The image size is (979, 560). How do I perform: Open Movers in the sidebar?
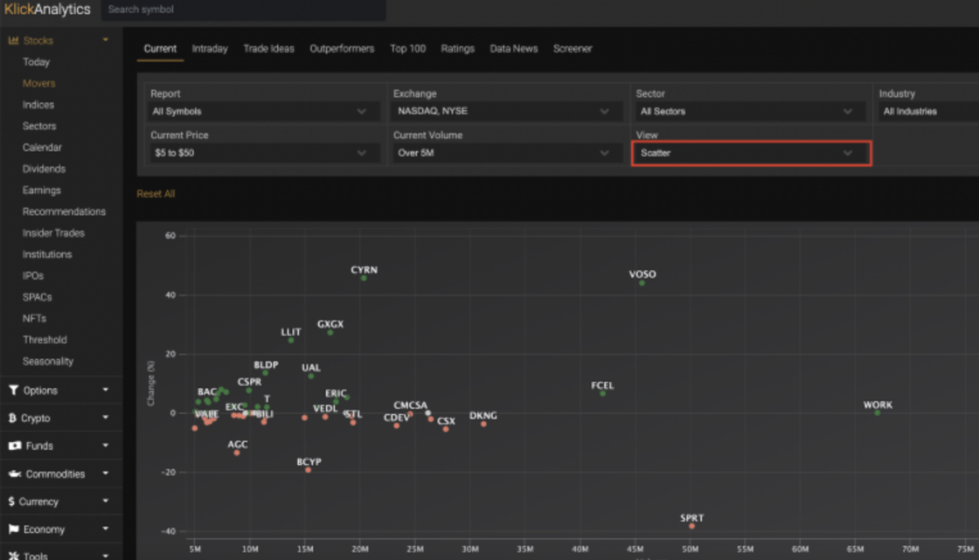coord(38,83)
